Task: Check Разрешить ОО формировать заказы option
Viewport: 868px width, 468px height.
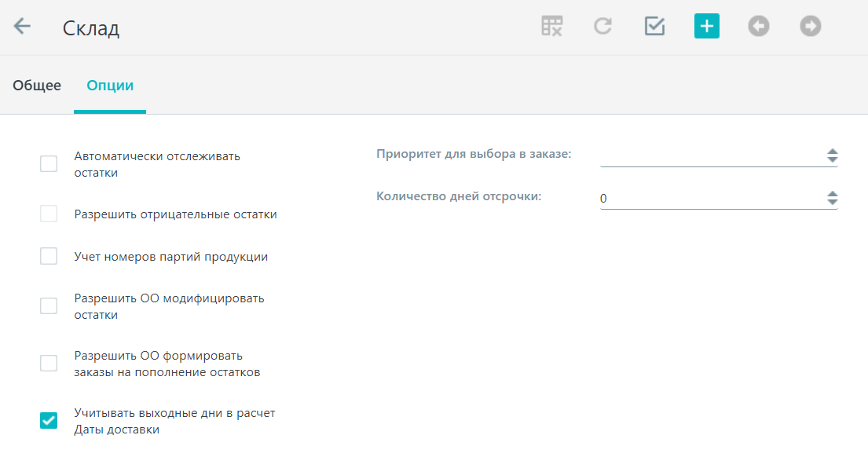Action: [x=49, y=364]
